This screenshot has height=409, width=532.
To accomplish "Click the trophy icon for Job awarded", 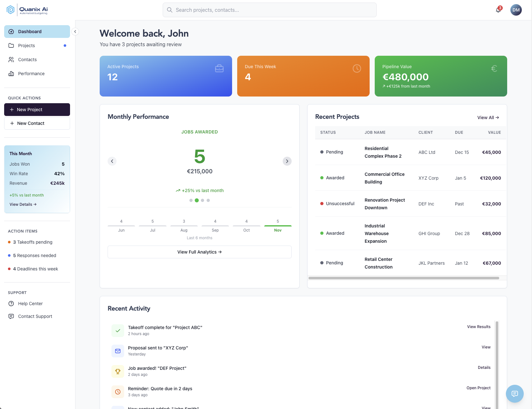I will tap(118, 371).
